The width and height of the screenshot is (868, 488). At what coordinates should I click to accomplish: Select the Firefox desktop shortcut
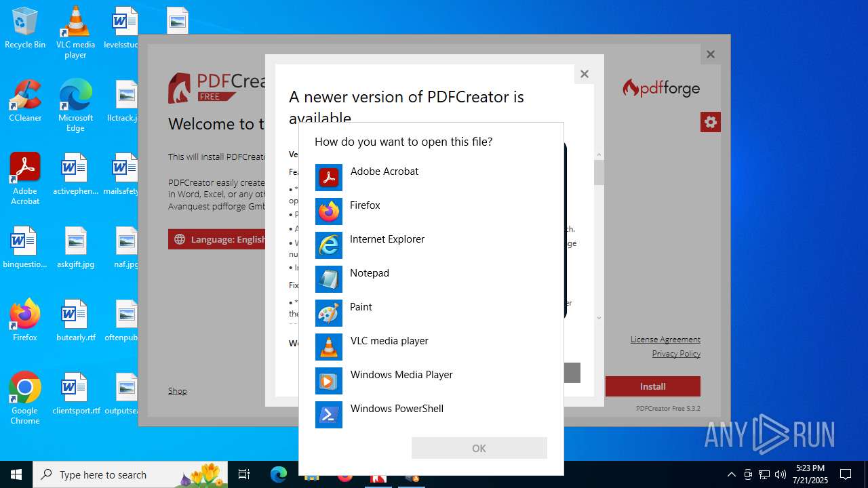point(25,320)
